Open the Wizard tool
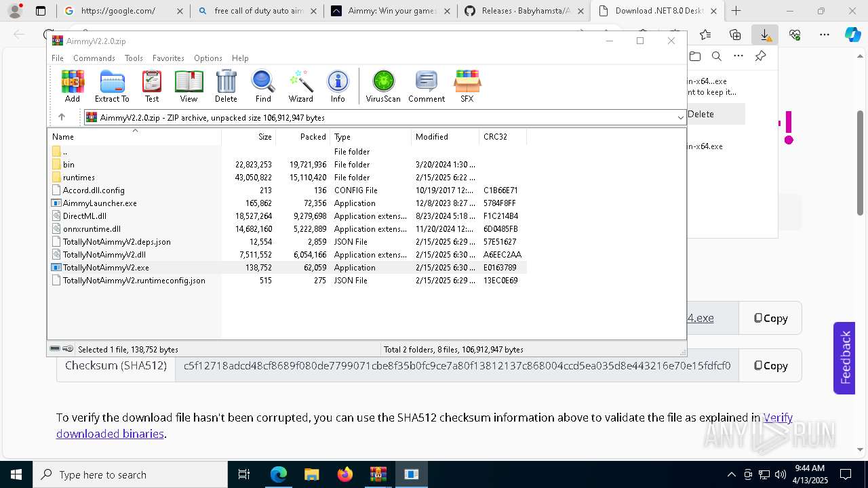 pyautogui.click(x=300, y=86)
